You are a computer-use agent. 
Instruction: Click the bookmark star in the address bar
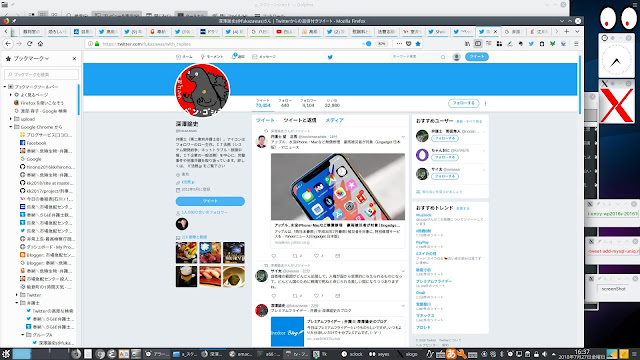(418, 44)
